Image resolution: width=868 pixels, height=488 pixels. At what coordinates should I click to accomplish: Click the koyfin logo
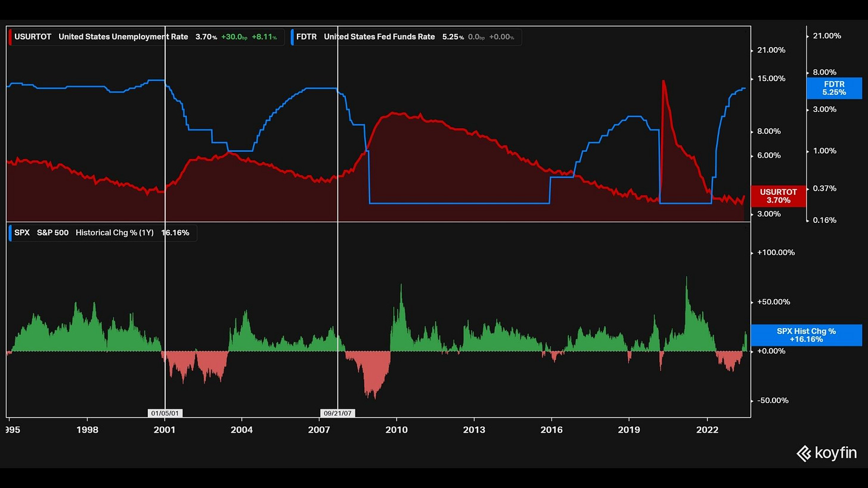pos(826,453)
